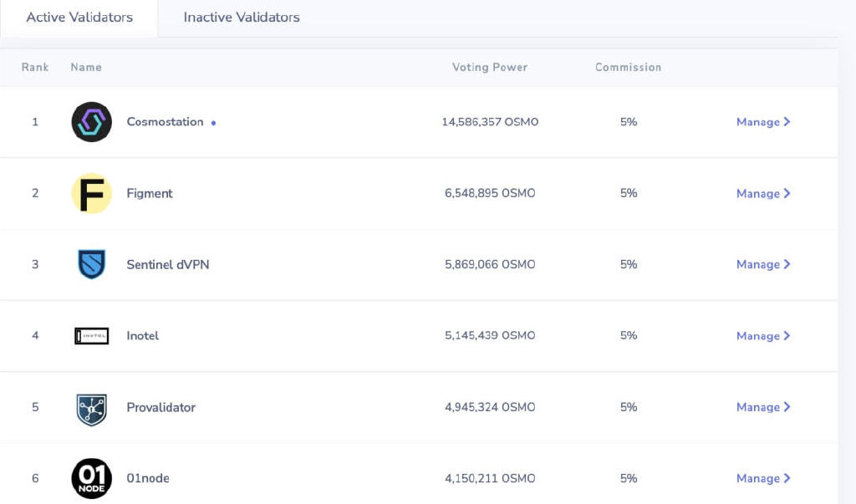The image size is (856, 504).
Task: Click the 5% commission in Provalidator row
Action: click(629, 407)
